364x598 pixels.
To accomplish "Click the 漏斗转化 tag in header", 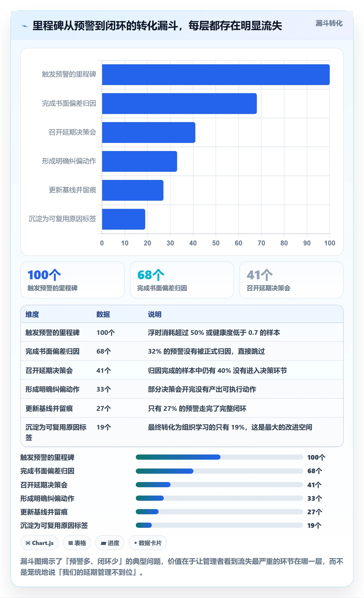I will coord(329,23).
